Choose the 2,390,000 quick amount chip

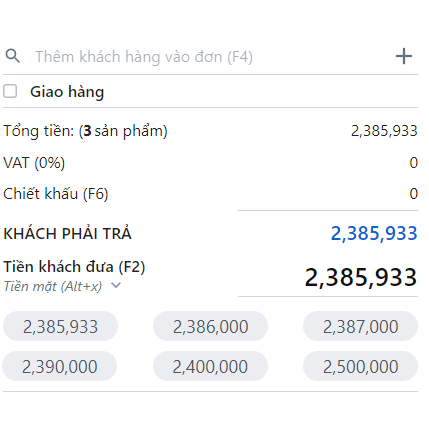tap(60, 366)
